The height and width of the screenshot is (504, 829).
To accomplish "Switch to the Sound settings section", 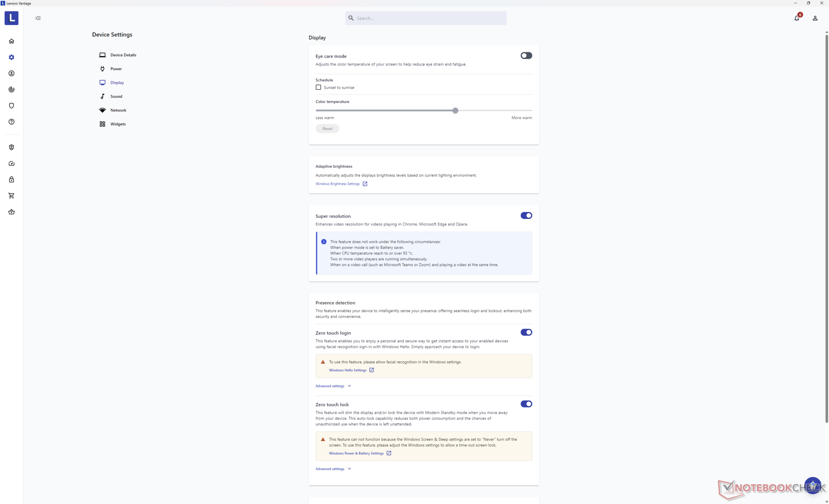I will click(x=116, y=96).
